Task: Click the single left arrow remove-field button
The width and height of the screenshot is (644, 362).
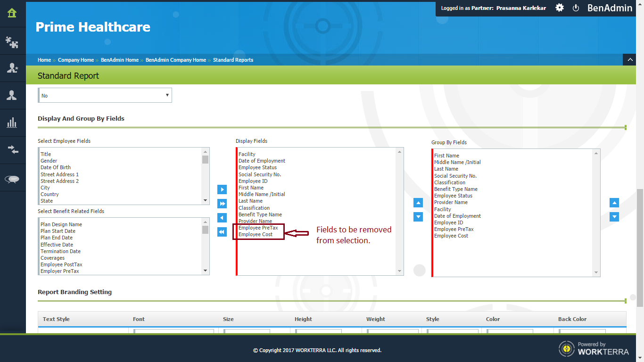Action: [222, 218]
